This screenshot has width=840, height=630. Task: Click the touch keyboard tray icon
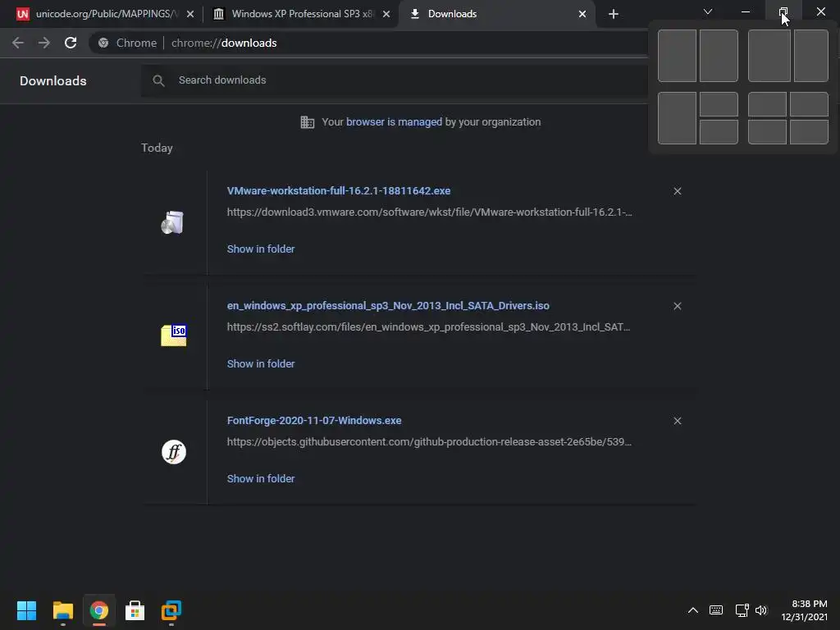click(x=715, y=610)
